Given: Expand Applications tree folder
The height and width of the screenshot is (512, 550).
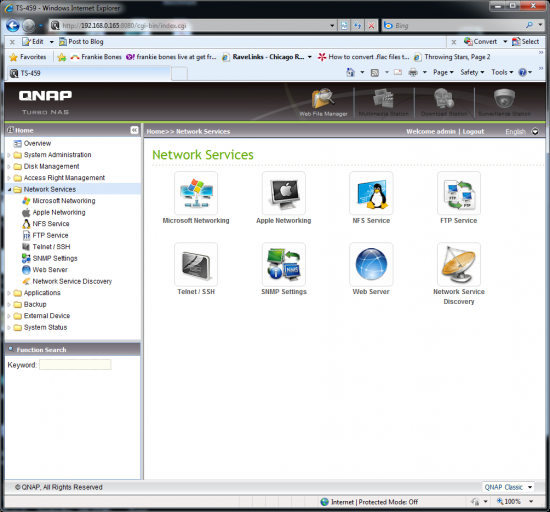Looking at the screenshot, I should coord(9,293).
